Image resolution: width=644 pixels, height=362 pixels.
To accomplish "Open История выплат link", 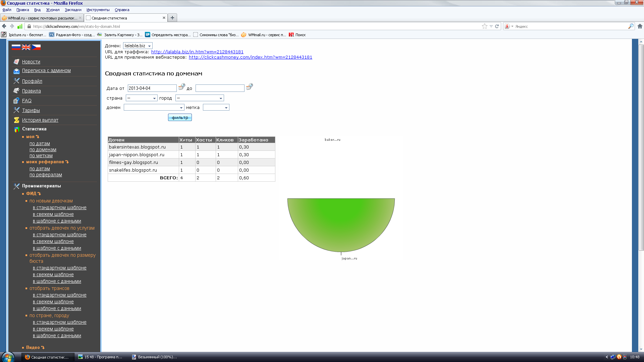I will (40, 120).
